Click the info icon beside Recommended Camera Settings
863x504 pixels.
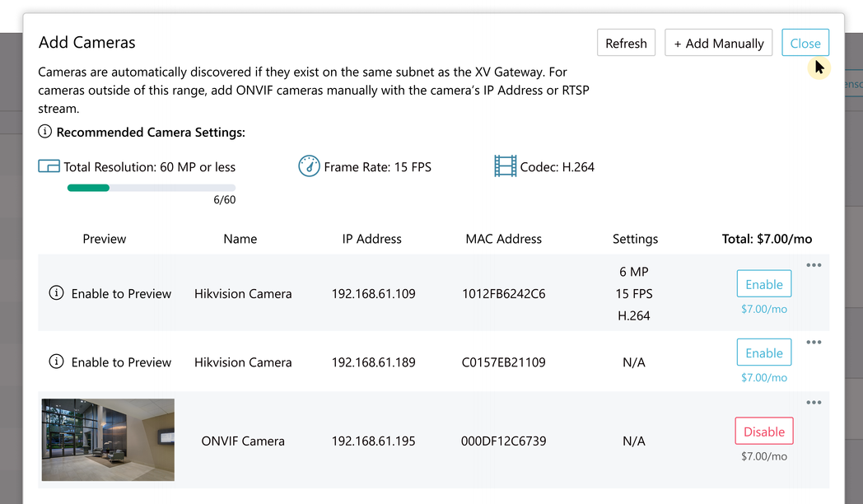(x=44, y=132)
